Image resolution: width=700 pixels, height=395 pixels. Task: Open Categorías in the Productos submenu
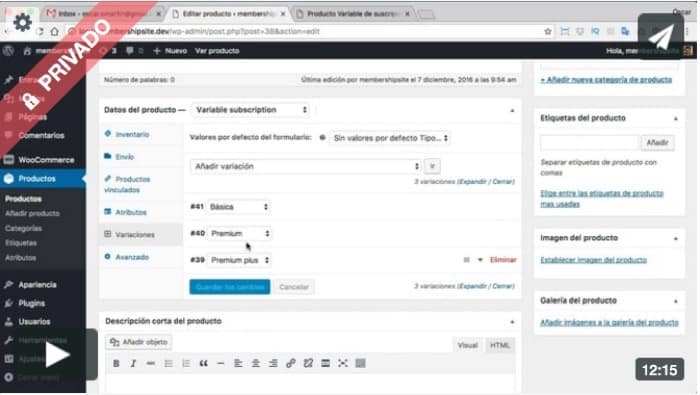24,228
